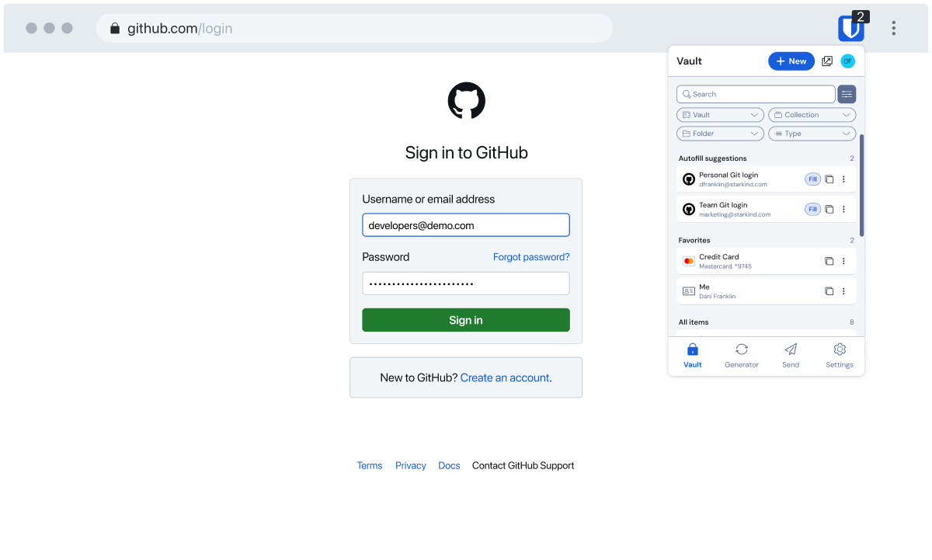Viewport: 932px width, 560px height.
Task: Open browser three-dot menu
Action: click(893, 29)
